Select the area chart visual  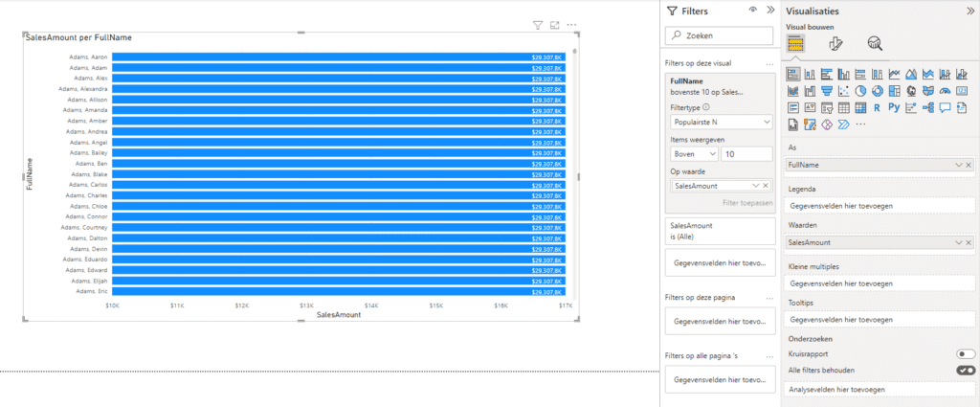[911, 74]
